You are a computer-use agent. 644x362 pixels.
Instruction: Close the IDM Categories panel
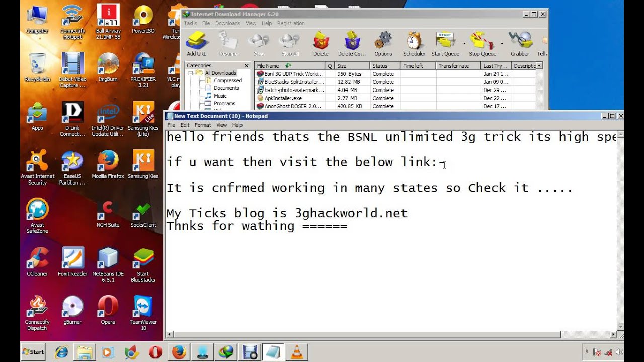click(x=247, y=66)
